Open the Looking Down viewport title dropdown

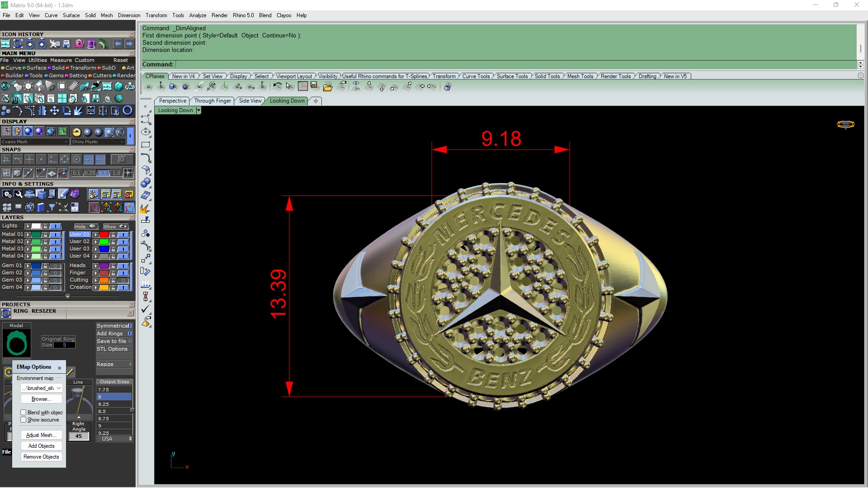click(x=198, y=110)
